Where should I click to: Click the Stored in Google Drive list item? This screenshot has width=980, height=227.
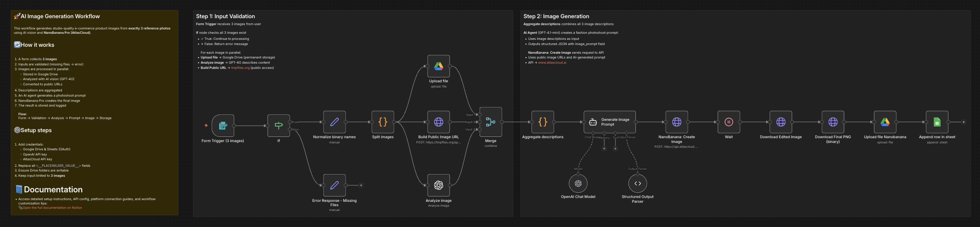[40, 75]
